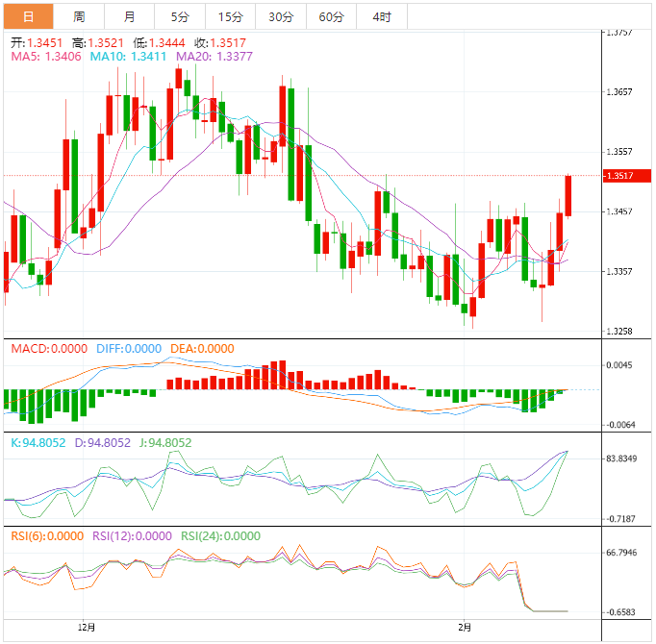Viewport: 656px width, 644px height.
Task: Click the -0.7187 KDJ axis value
Action: tap(620, 519)
